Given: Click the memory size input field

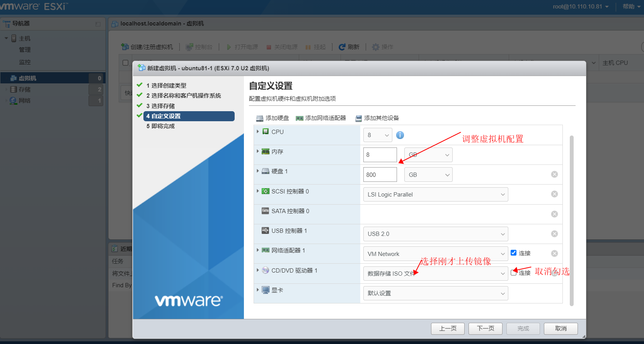Looking at the screenshot, I should click(x=380, y=155).
